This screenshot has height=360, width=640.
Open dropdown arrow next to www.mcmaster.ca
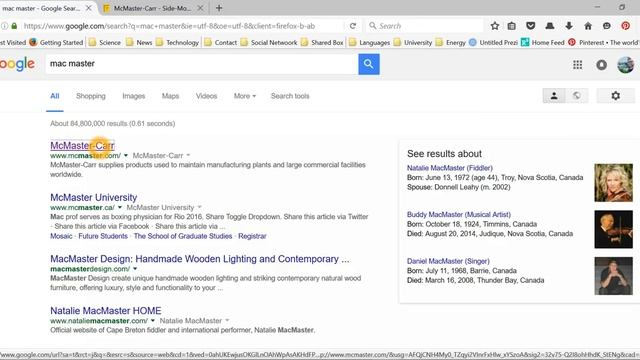(120, 207)
